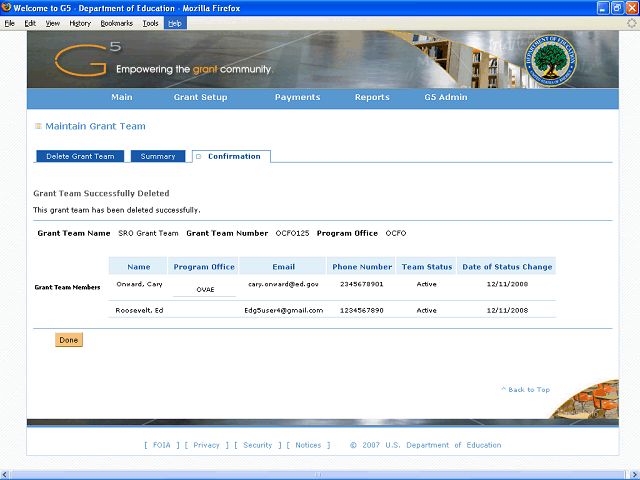Open the G5 Admin navigation menu

point(445,98)
